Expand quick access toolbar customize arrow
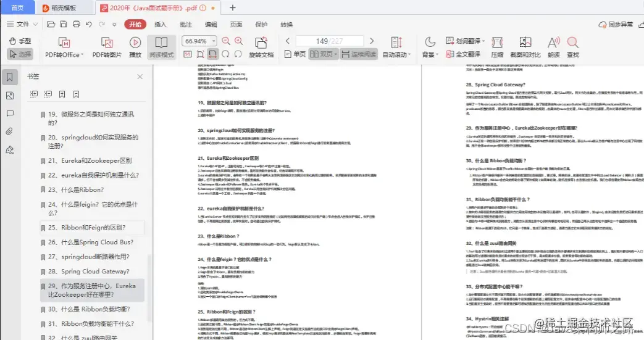The height and width of the screenshot is (340, 644). click(115, 25)
